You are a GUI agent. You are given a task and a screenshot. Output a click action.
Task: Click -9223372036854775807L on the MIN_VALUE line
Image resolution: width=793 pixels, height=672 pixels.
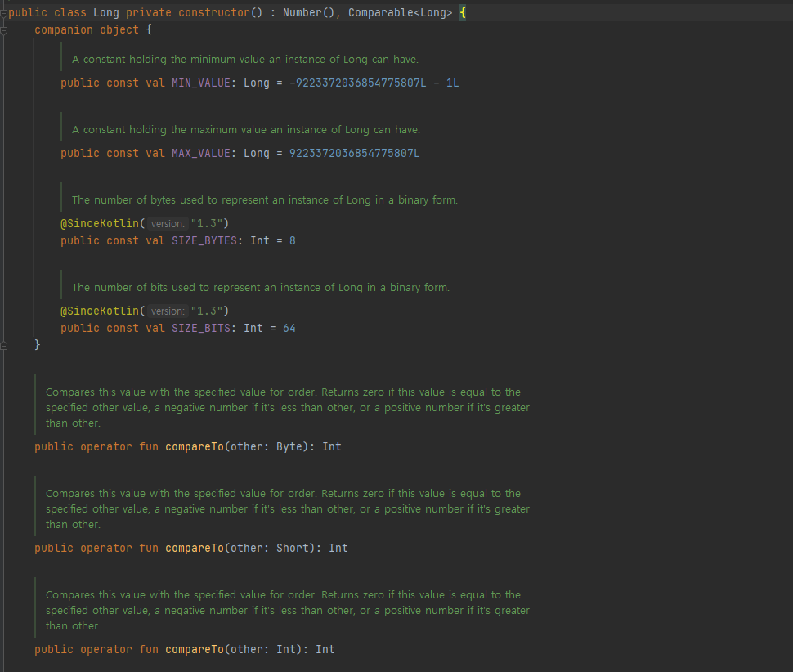coord(357,83)
